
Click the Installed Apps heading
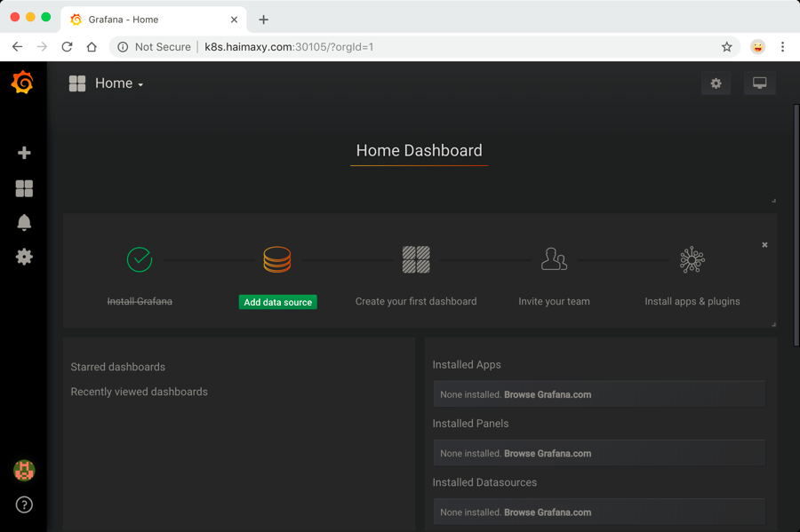pos(467,365)
